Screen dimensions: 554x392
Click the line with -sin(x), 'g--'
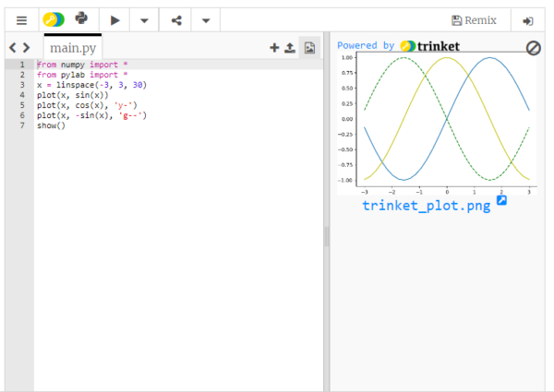pyautogui.click(x=91, y=115)
